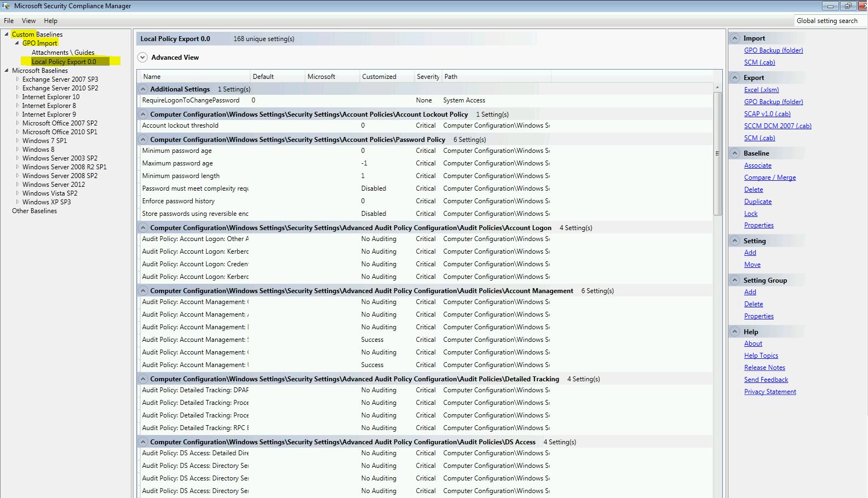868x498 pixels.
Task: Export baseline to Excel (.xlsm)
Action: point(761,90)
